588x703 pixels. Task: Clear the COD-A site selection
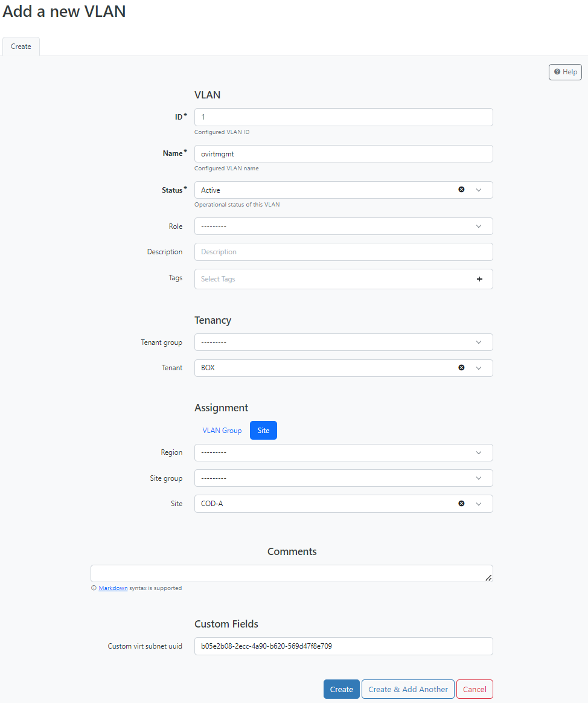coord(461,504)
